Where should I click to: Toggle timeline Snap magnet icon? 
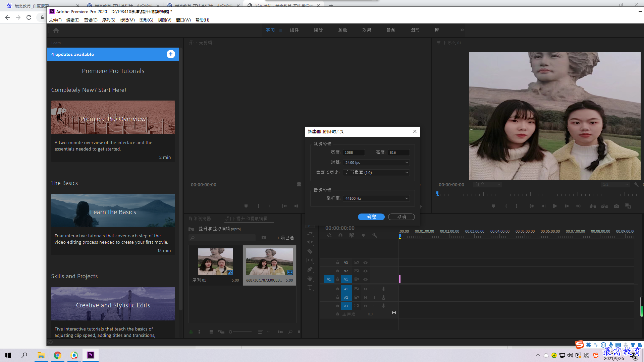click(340, 235)
